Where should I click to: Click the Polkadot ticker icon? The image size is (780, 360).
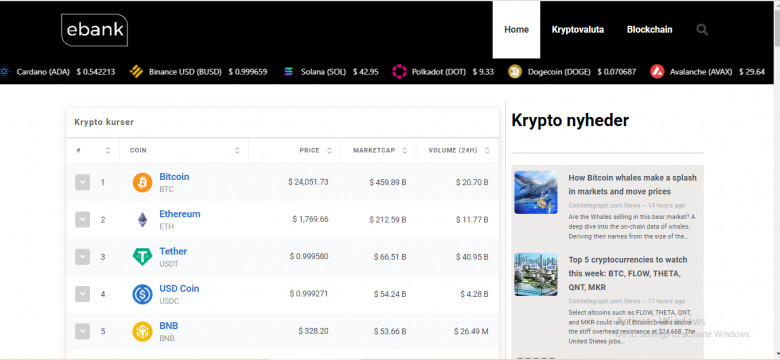399,72
